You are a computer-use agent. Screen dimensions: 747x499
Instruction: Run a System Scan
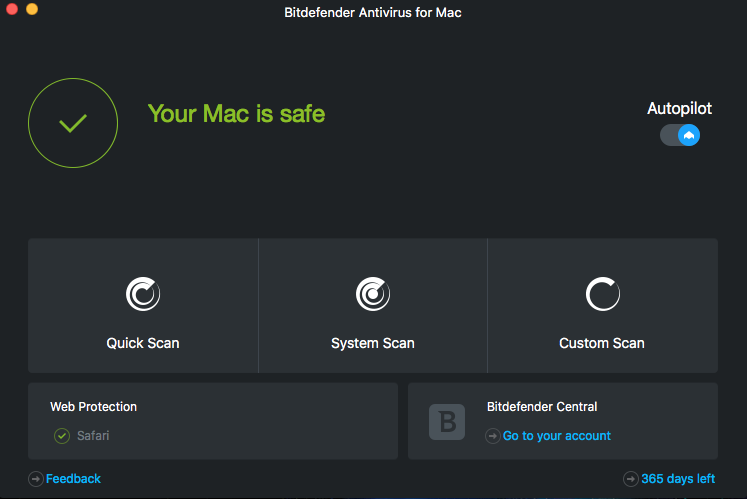pos(373,343)
